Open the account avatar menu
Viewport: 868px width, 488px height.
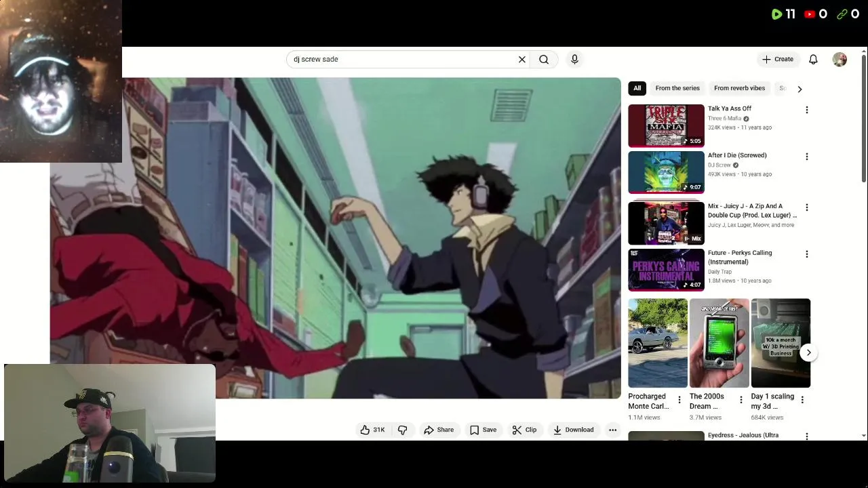tap(840, 60)
